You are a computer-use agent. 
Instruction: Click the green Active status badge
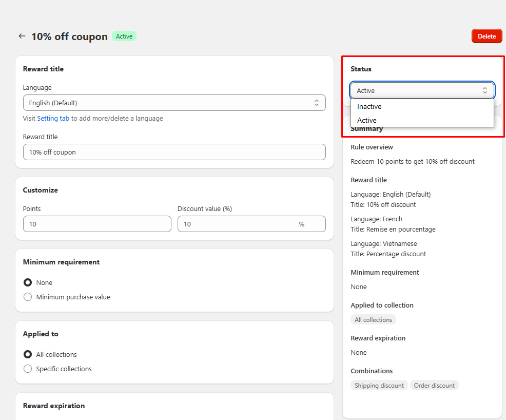124,36
